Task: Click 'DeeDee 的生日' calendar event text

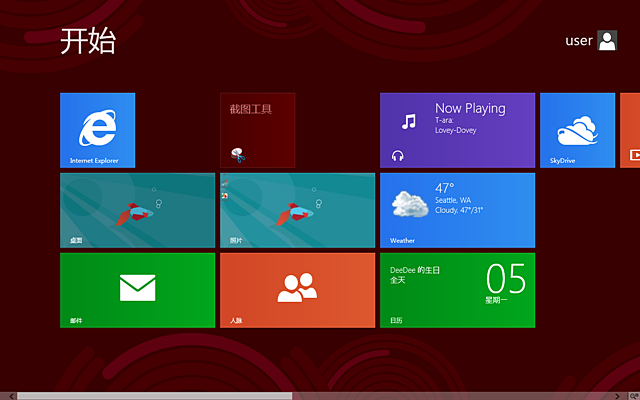Action: coord(415,270)
